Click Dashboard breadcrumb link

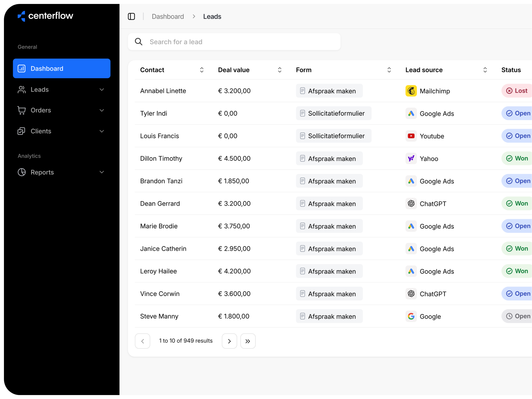(168, 17)
